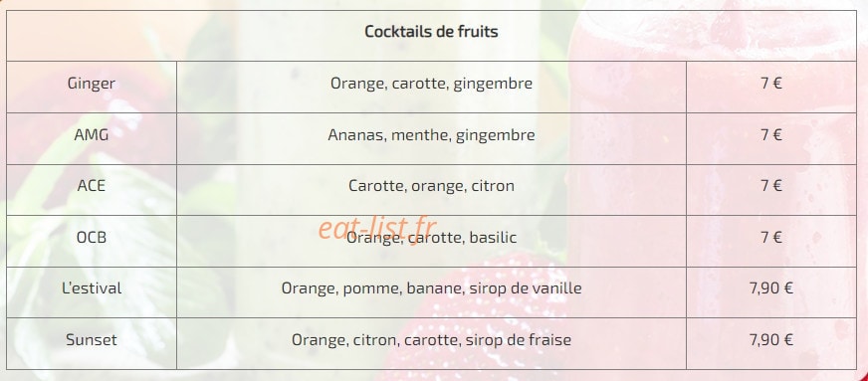Click Orange, carotte, gingembre ingredients

point(431,84)
